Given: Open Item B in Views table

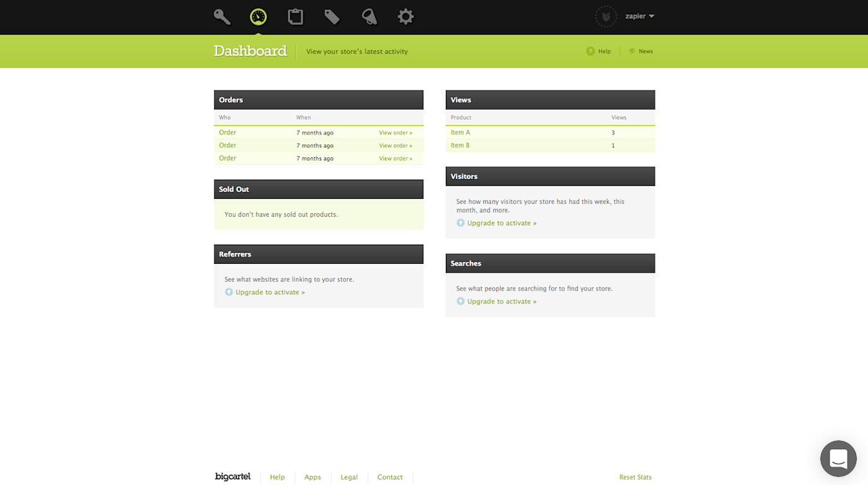Looking at the screenshot, I should pyautogui.click(x=460, y=146).
